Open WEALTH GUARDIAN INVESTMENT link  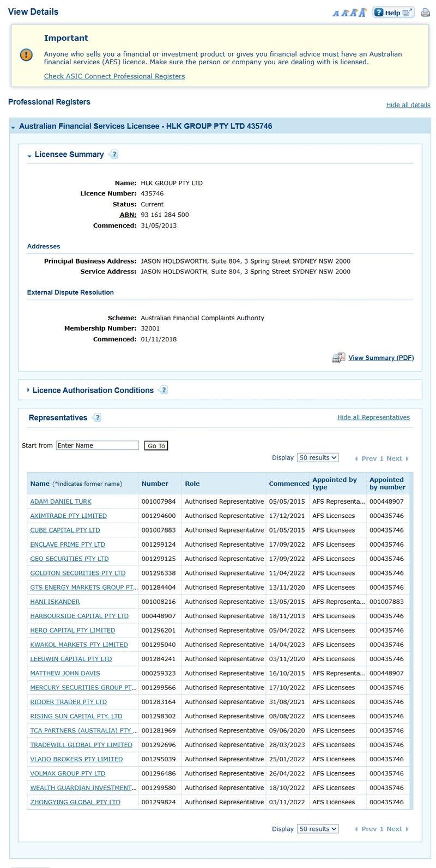83,788
